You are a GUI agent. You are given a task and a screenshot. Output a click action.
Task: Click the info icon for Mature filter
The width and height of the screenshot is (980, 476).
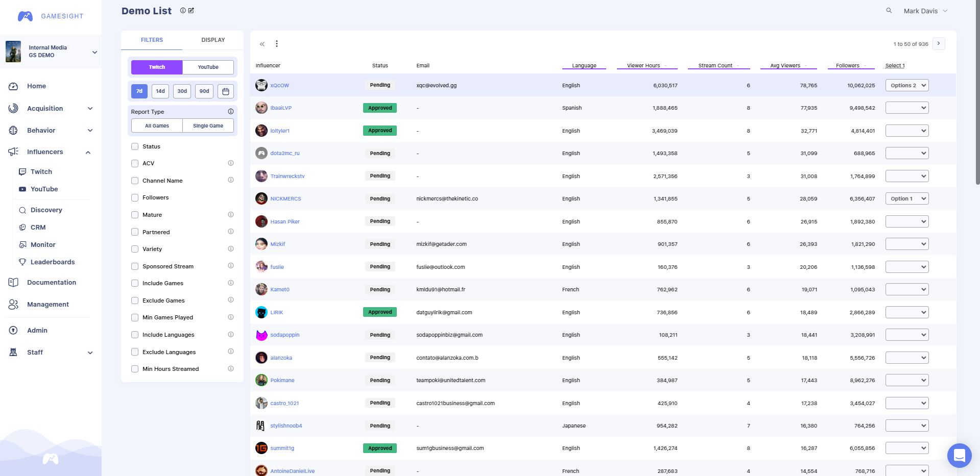tap(231, 215)
